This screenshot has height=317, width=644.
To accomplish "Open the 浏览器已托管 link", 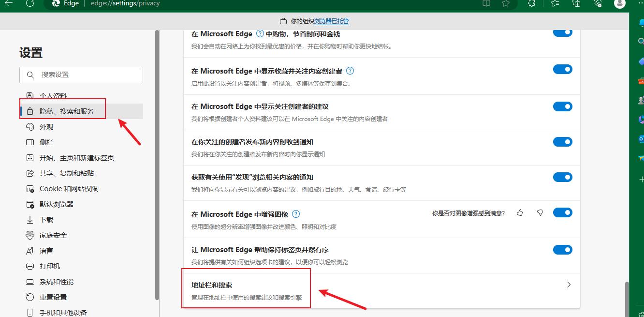I will 332,21.
